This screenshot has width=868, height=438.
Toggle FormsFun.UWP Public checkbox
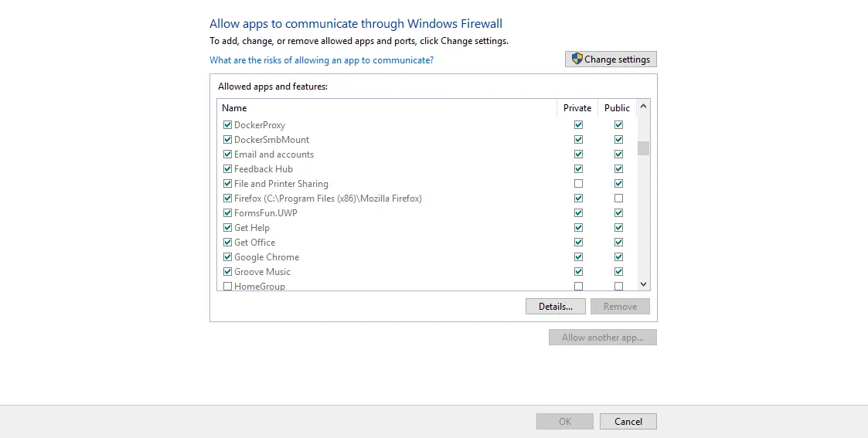(x=619, y=213)
